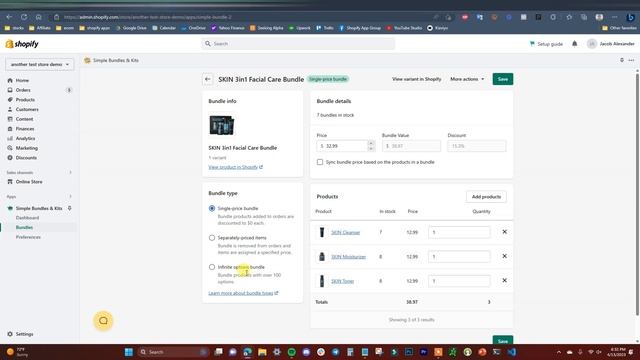Remove SKIN Moisturizer from bundle
Image resolution: width=640 pixels, height=360 pixels.
504,256
